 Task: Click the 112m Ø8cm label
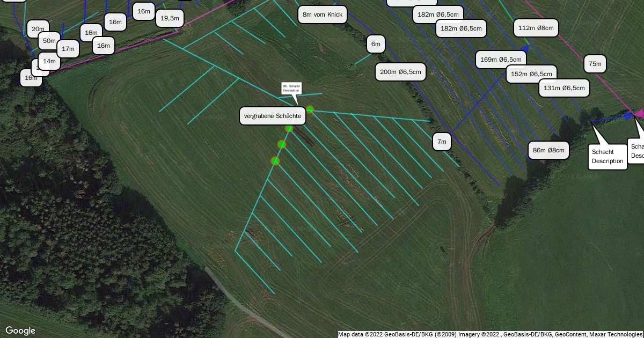coord(536,28)
